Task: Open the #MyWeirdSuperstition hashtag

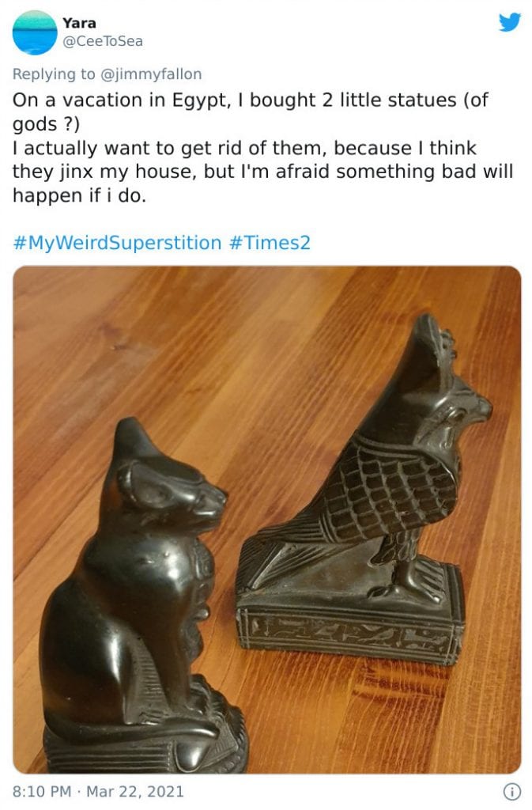Action: [x=117, y=242]
